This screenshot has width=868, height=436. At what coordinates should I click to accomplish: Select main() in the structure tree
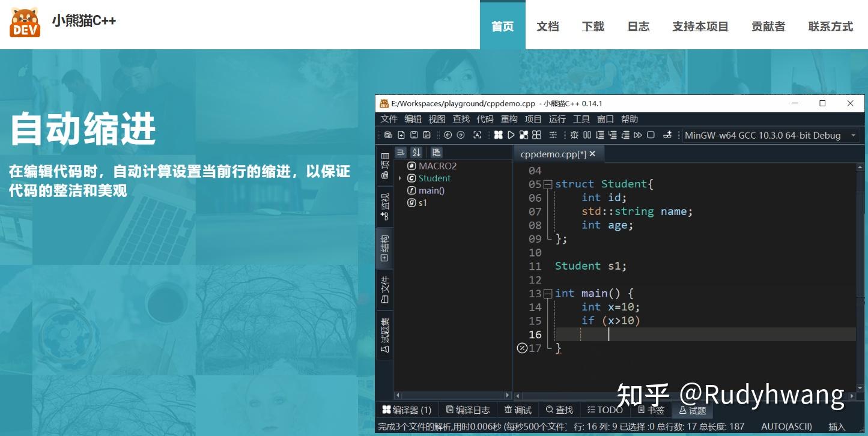click(x=431, y=190)
